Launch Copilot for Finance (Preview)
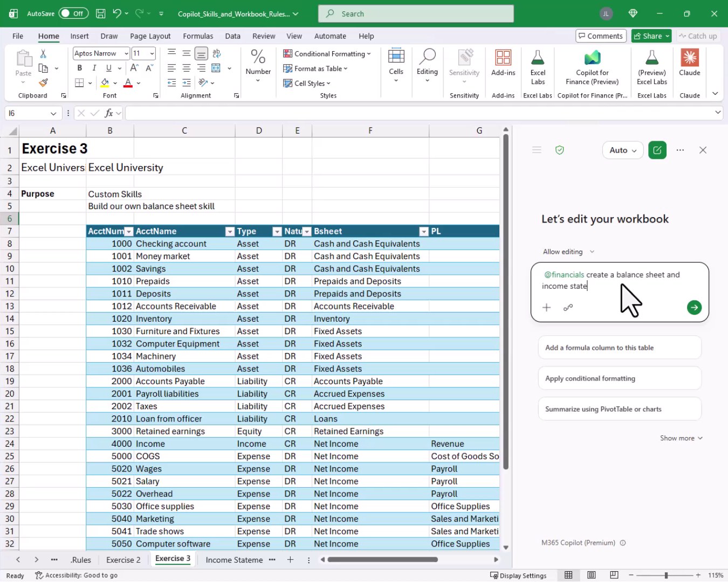The width and height of the screenshot is (728, 582). 592,67
